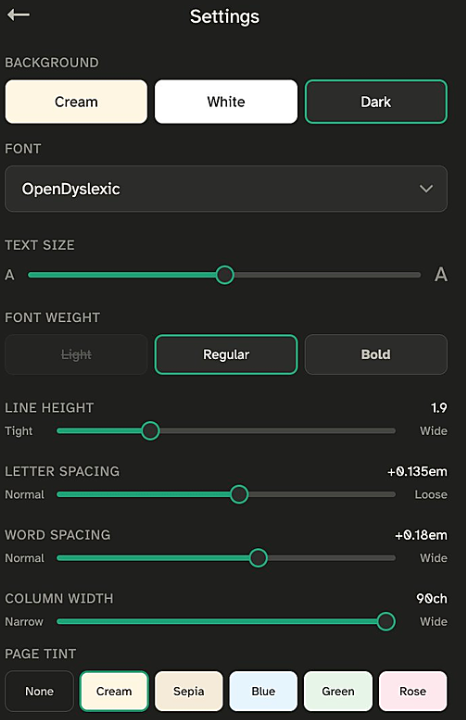Select the Blue page tint swatch

264,691
